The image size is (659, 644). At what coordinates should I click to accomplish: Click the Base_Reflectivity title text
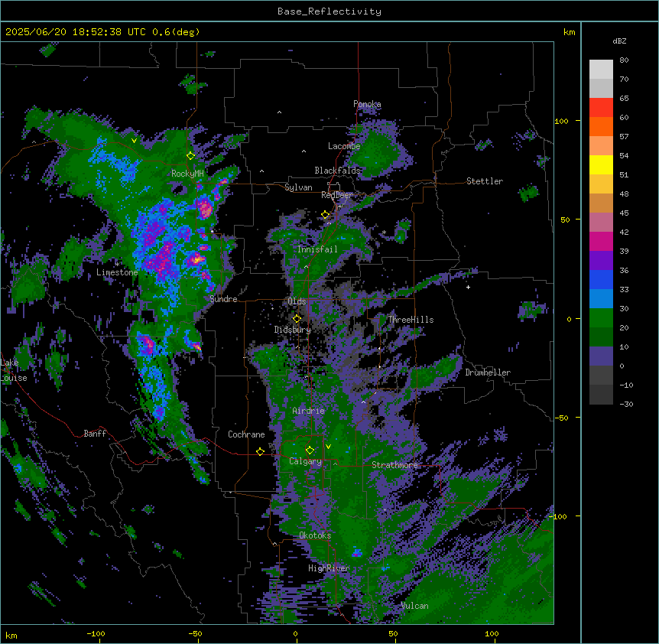point(329,11)
